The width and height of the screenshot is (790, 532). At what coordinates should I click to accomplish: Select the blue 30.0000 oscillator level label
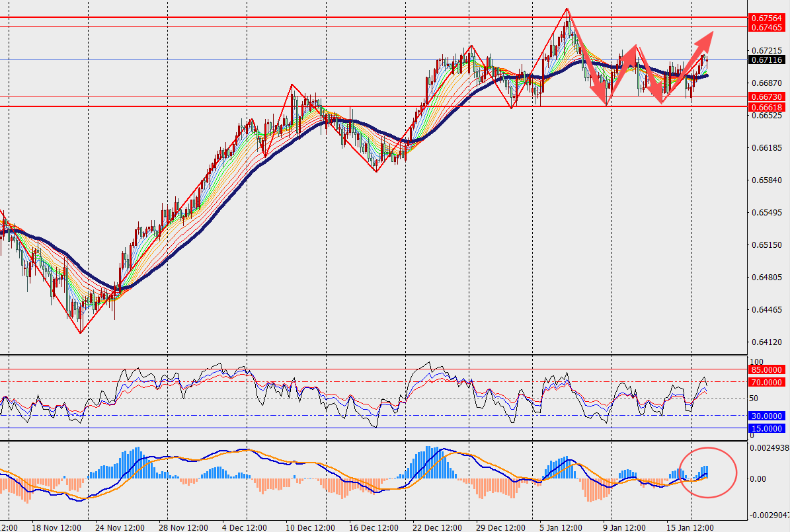[x=767, y=416]
